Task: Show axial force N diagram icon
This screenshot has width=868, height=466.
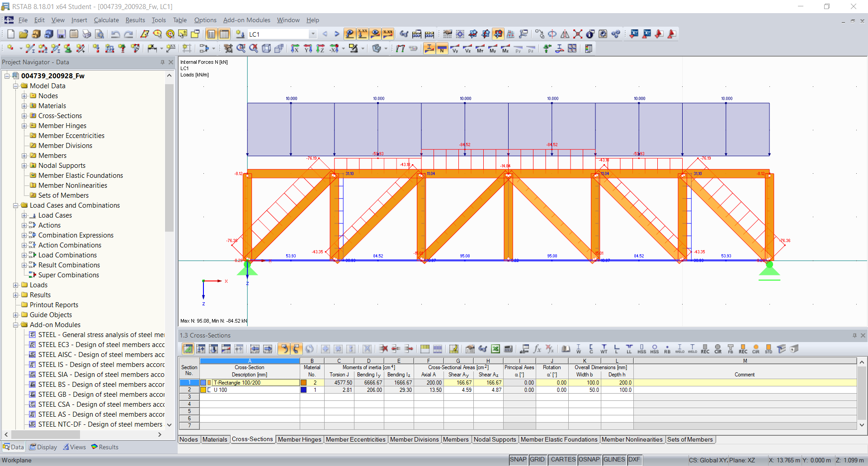Action: [442, 49]
